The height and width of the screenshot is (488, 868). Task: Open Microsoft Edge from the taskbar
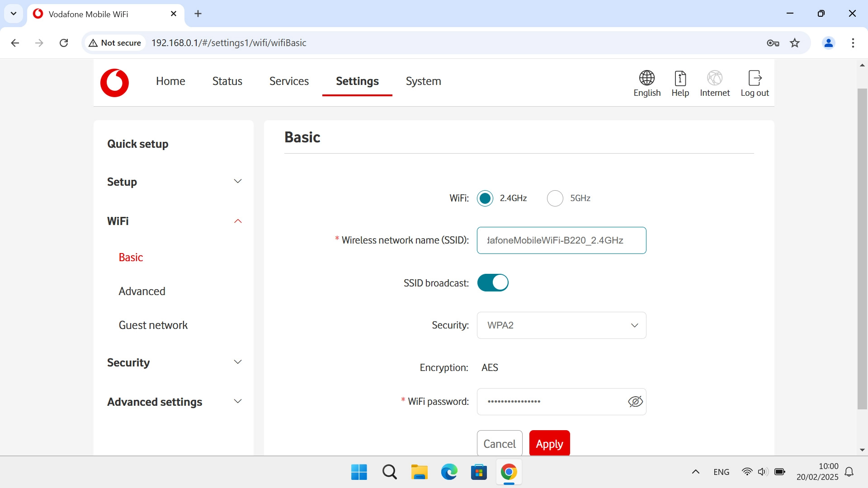pyautogui.click(x=449, y=472)
